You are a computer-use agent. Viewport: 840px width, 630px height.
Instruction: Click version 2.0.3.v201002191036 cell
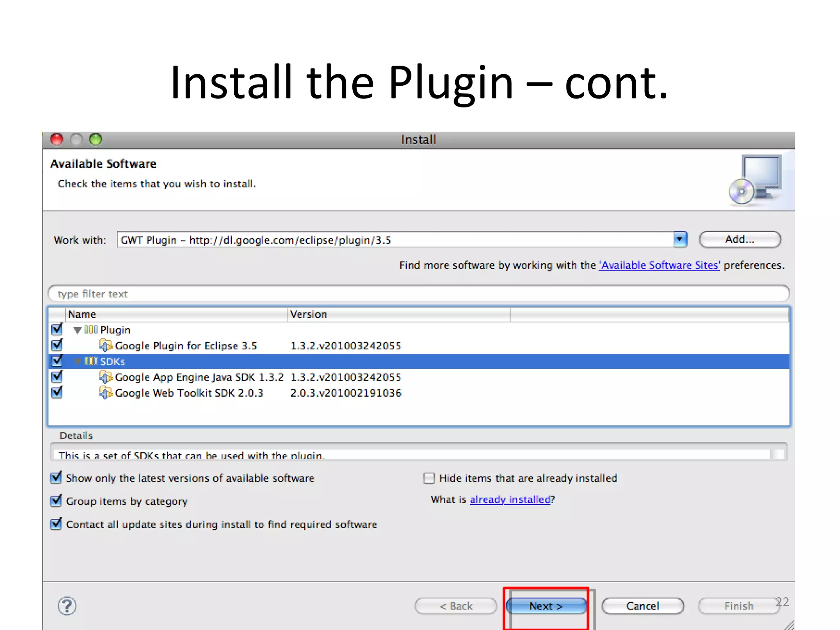tap(346, 393)
